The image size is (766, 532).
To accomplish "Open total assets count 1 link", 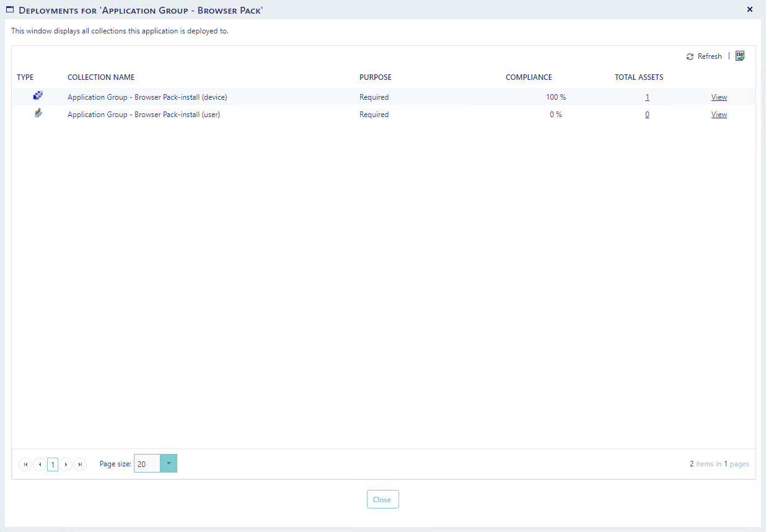I will (647, 97).
